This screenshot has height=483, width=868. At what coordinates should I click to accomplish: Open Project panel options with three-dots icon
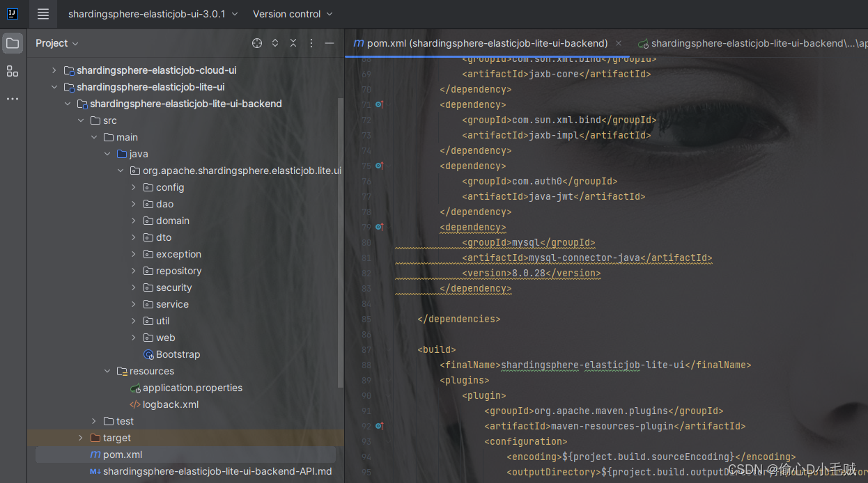pyautogui.click(x=311, y=43)
